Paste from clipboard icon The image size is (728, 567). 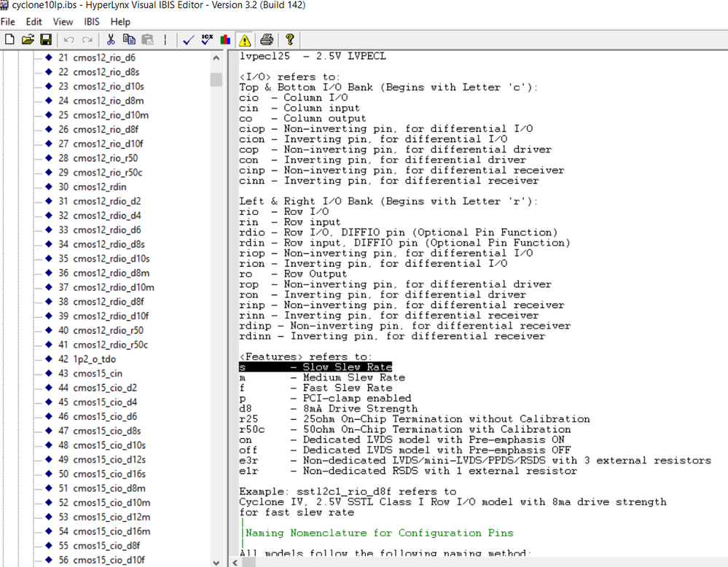pos(148,39)
